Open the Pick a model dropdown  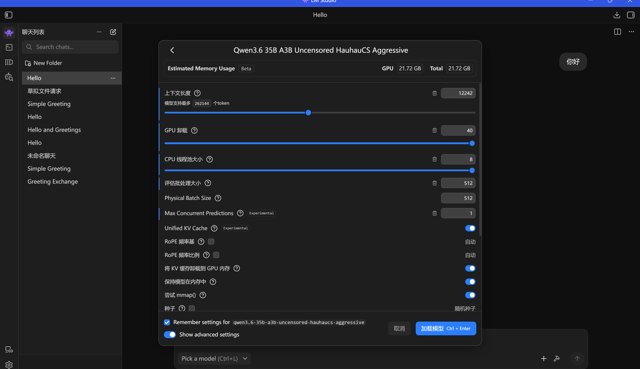(214, 358)
